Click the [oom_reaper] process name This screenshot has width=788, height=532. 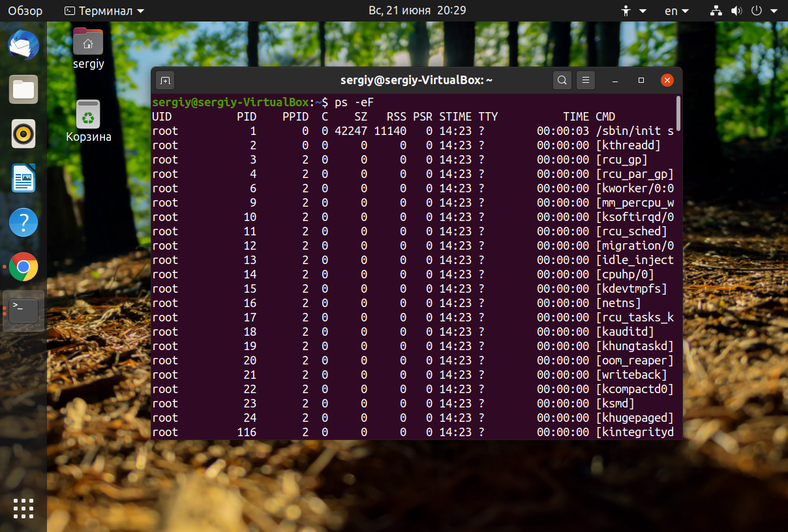point(635,361)
